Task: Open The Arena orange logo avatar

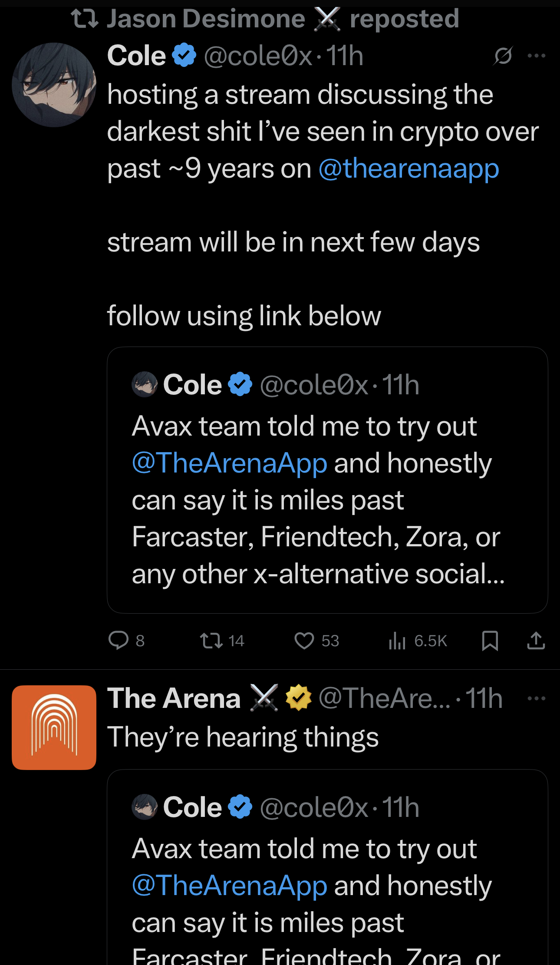Action: click(54, 727)
